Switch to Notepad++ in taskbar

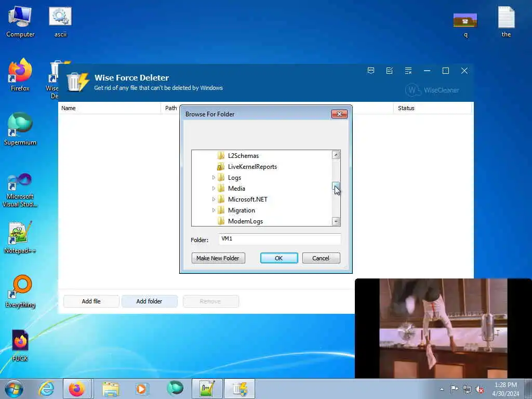tap(207, 389)
